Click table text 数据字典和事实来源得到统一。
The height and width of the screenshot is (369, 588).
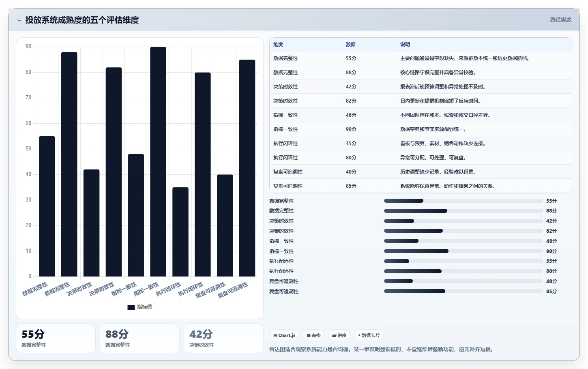433,129
